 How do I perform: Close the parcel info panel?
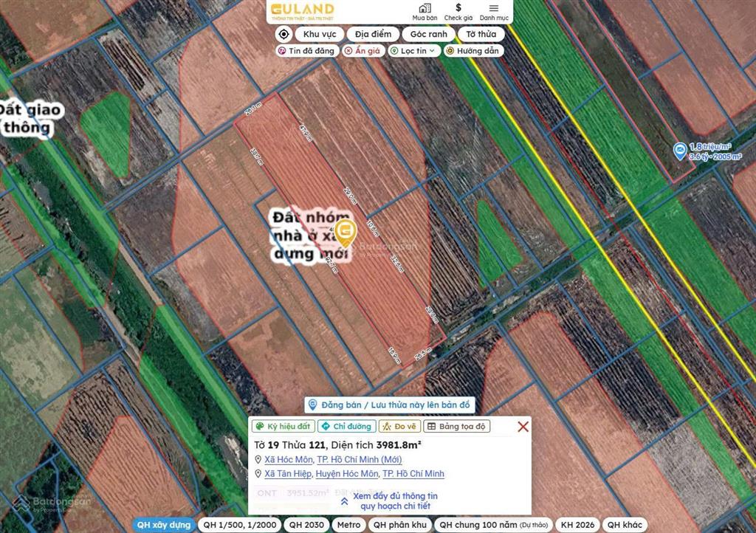tap(523, 427)
